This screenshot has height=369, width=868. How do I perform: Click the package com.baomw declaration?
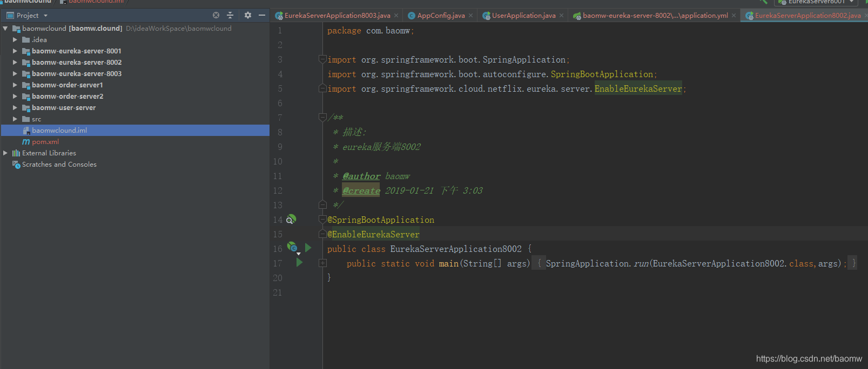[x=371, y=31]
